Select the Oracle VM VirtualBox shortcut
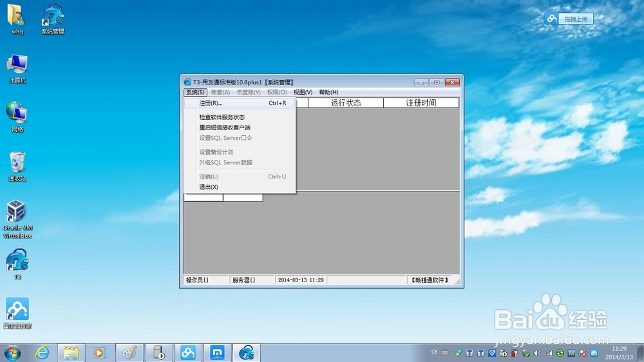The width and height of the screenshot is (644, 362). point(17,219)
